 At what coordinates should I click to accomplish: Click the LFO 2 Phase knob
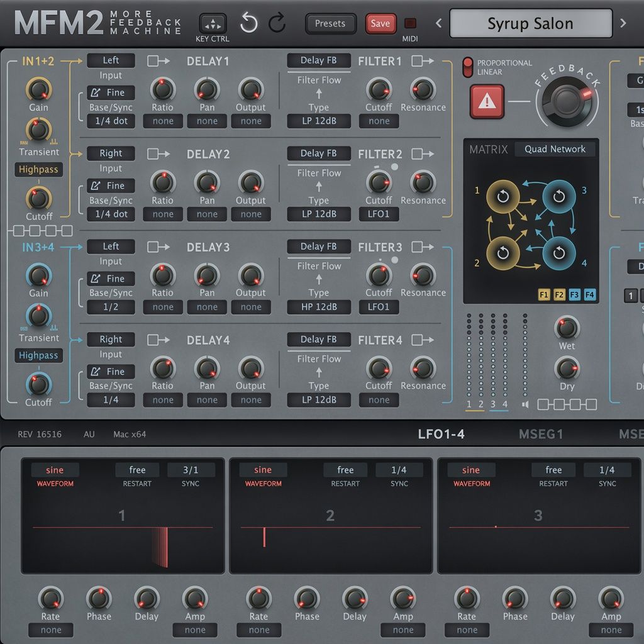point(307,598)
